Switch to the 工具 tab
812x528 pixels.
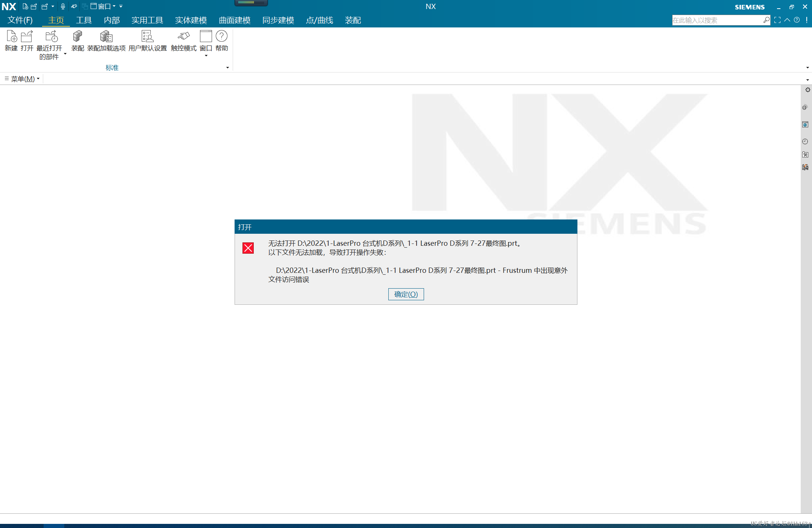click(x=84, y=20)
